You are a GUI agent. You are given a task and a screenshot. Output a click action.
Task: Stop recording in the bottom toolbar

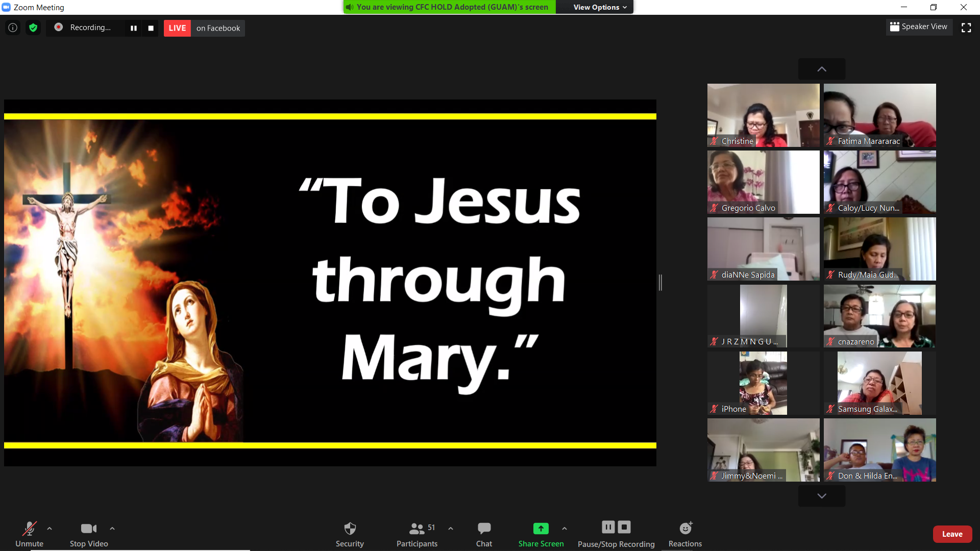[x=624, y=527]
